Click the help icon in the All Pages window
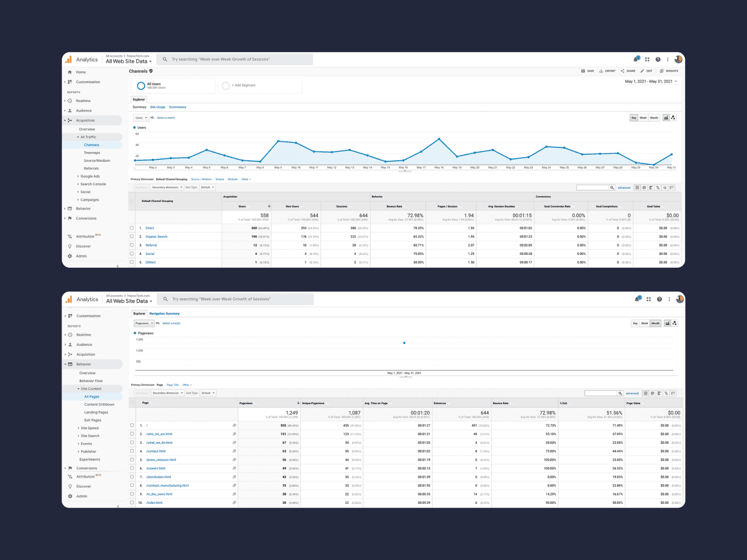Viewport: 747px width, 560px height. click(659, 299)
